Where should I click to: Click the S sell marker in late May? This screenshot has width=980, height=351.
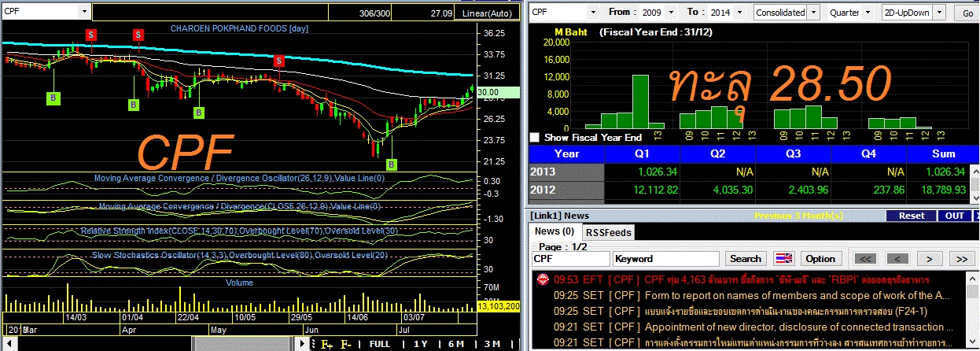279,61
